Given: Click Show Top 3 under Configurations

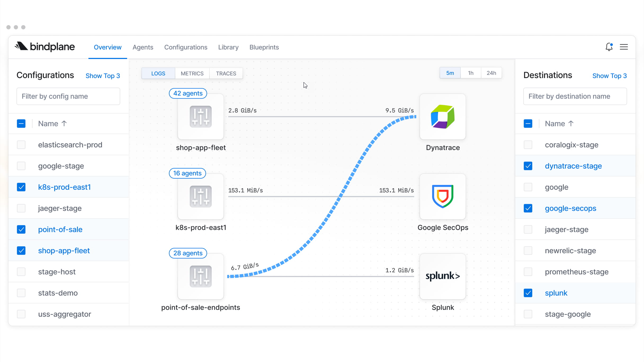Looking at the screenshot, I should tap(103, 76).
